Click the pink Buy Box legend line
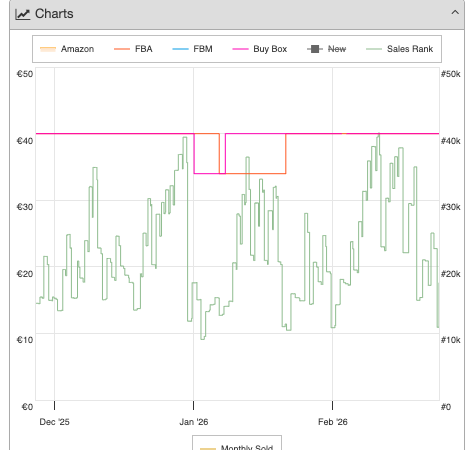This screenshot has width=474, height=450. tap(240, 49)
